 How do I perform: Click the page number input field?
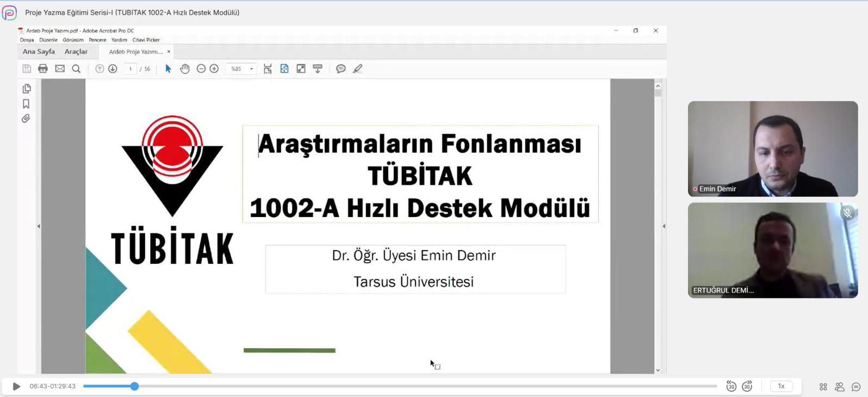[x=131, y=69]
